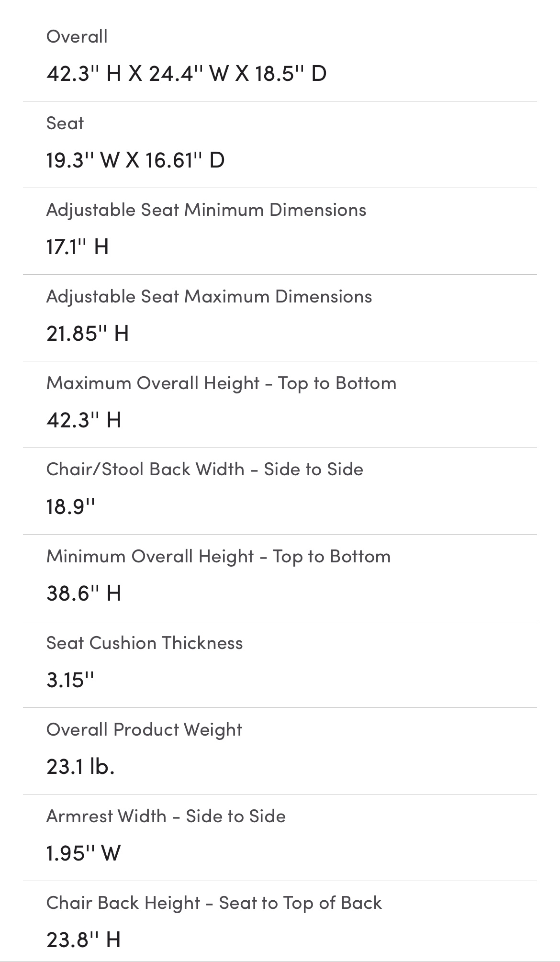The height and width of the screenshot is (962, 560).
Task: Select the Armrest Width label
Action: click(x=166, y=817)
